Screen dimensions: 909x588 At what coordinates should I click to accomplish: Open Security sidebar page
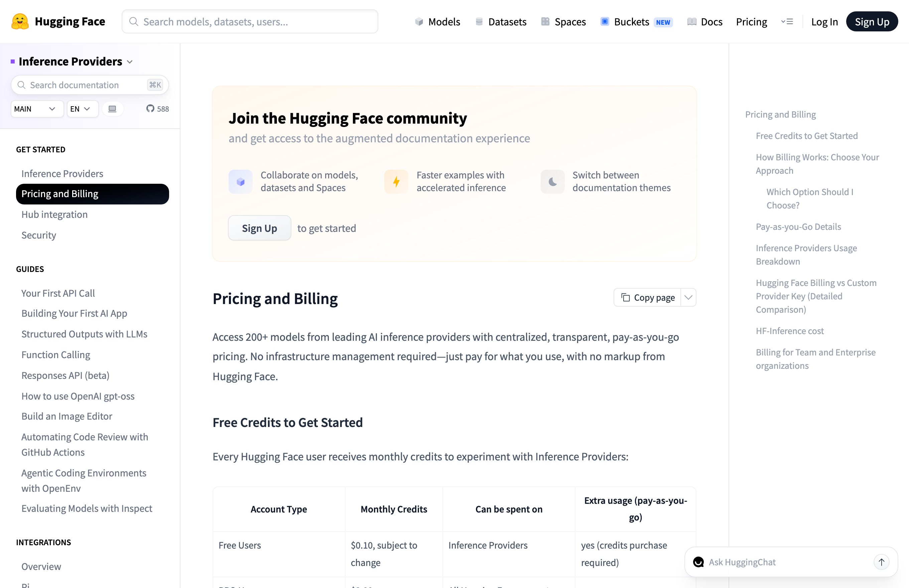[38, 235]
